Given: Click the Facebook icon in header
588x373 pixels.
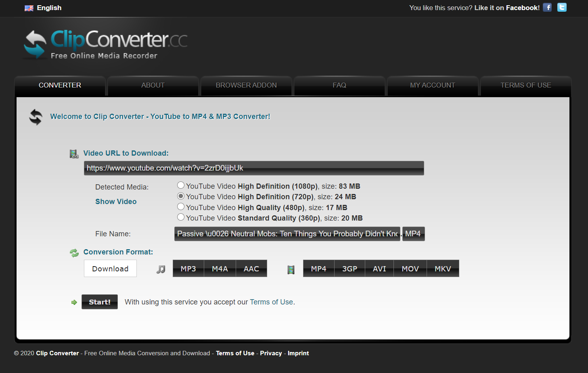Looking at the screenshot, I should click(547, 7).
